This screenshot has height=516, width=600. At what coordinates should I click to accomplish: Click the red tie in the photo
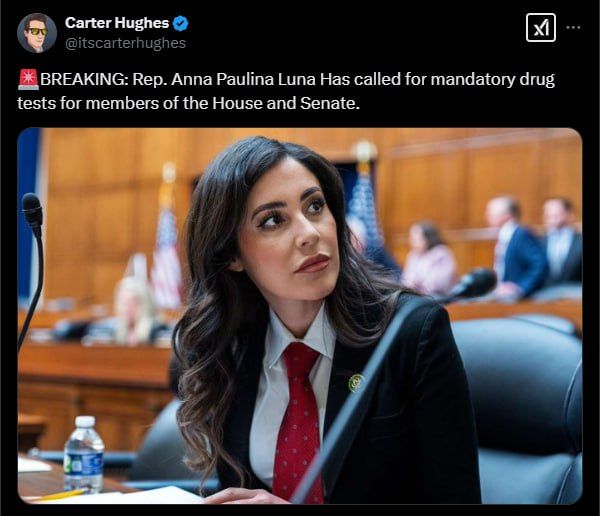(298, 421)
